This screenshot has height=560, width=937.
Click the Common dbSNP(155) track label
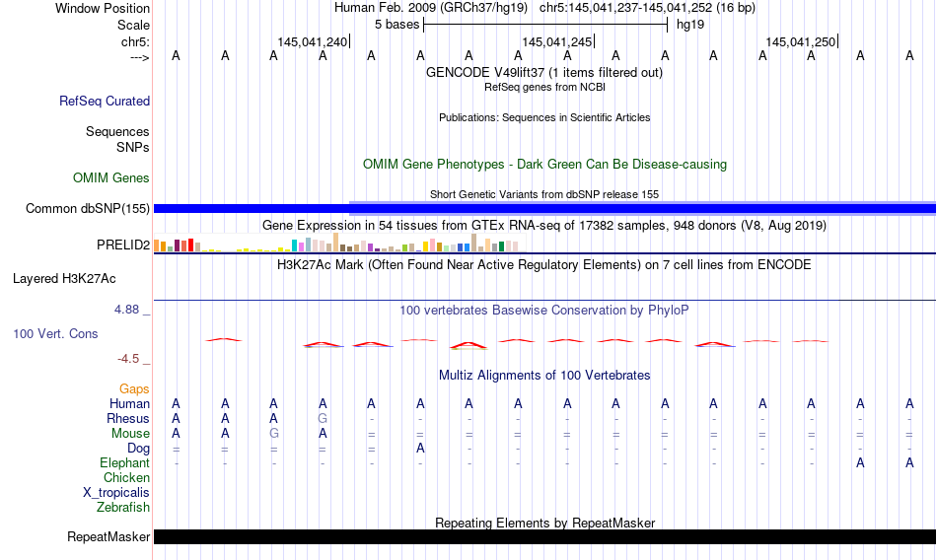pos(87,209)
